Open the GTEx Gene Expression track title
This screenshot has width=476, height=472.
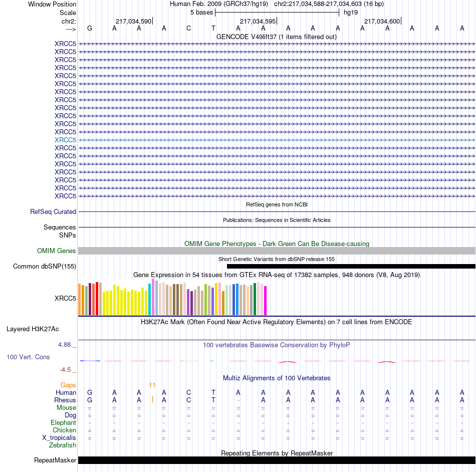(x=277, y=275)
